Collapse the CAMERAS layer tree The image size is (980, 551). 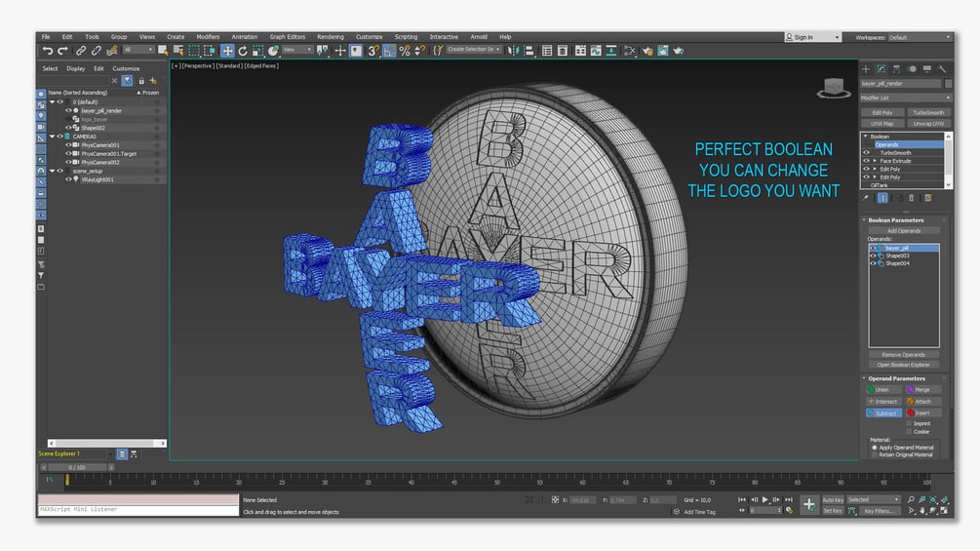point(53,137)
